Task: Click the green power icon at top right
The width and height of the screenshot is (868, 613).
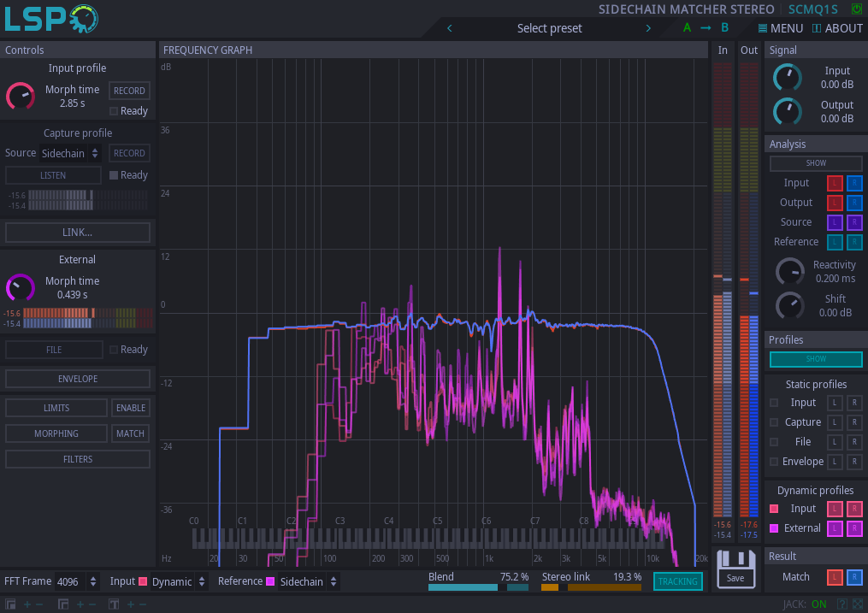Action: point(856,9)
